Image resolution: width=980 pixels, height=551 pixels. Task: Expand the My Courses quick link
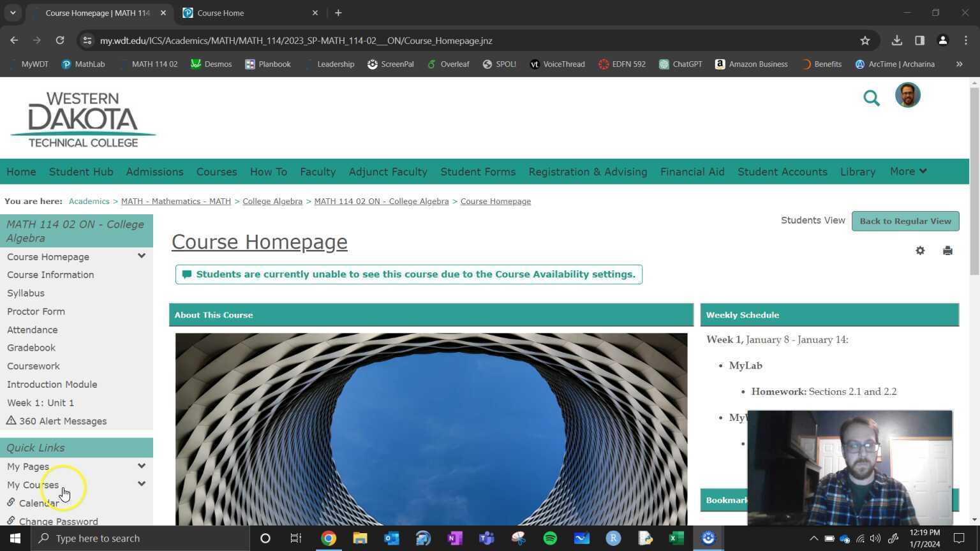click(142, 484)
